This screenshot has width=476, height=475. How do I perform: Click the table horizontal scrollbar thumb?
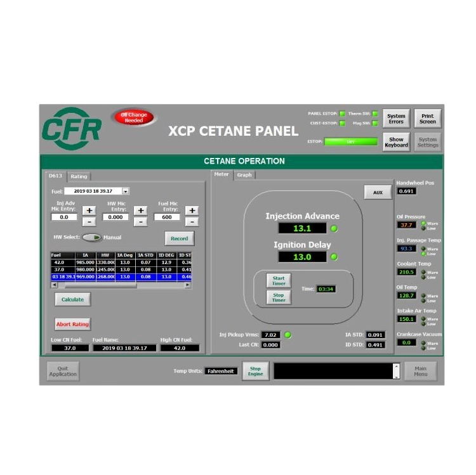pos(100,285)
